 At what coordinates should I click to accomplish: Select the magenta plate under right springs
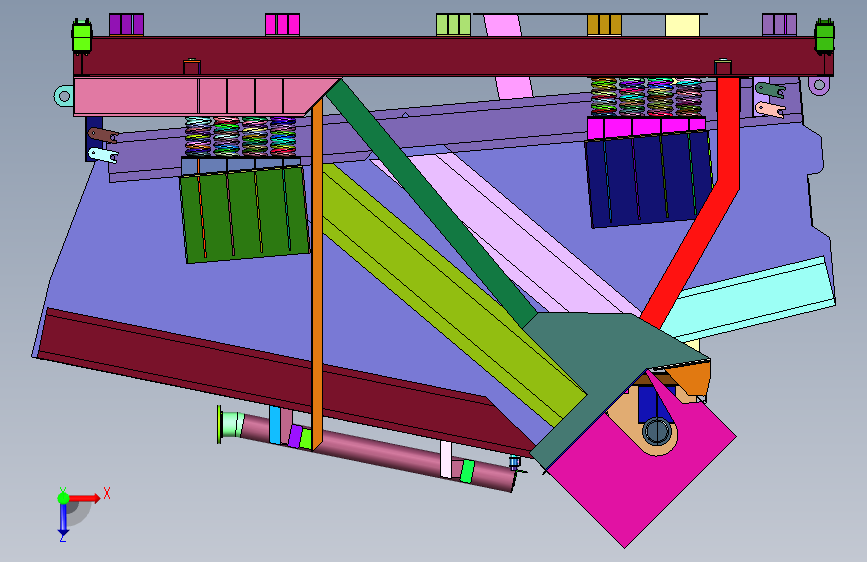(x=646, y=127)
